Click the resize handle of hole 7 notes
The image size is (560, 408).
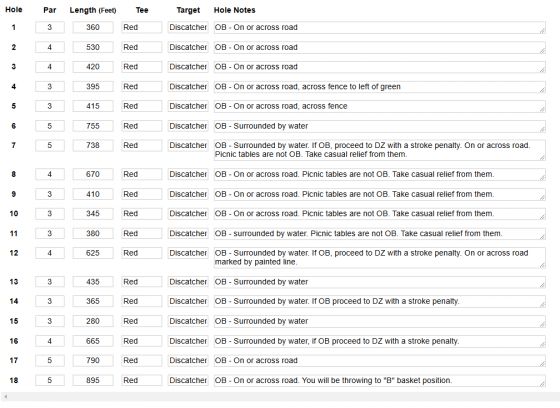[x=542, y=157]
